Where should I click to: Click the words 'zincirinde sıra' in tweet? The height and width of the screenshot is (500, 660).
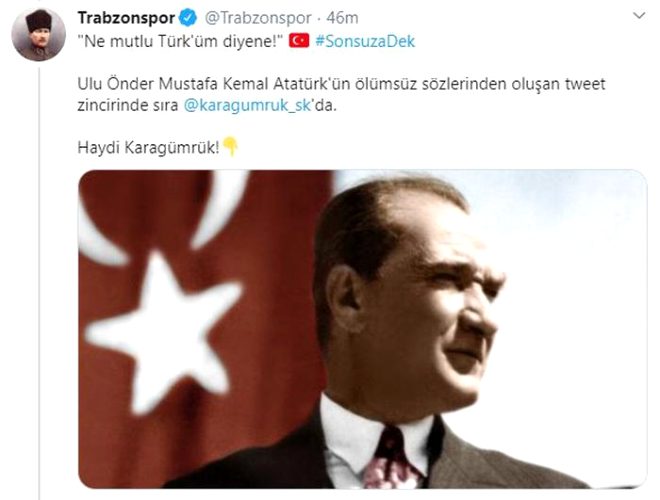click(128, 105)
